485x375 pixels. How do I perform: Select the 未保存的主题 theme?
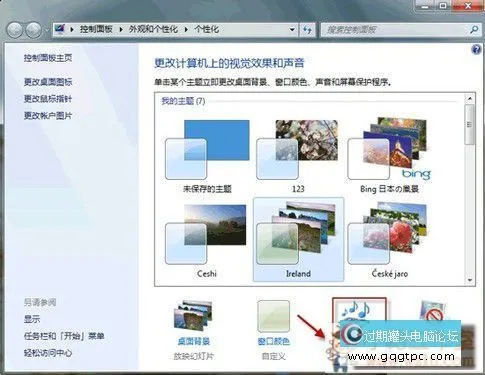click(207, 156)
